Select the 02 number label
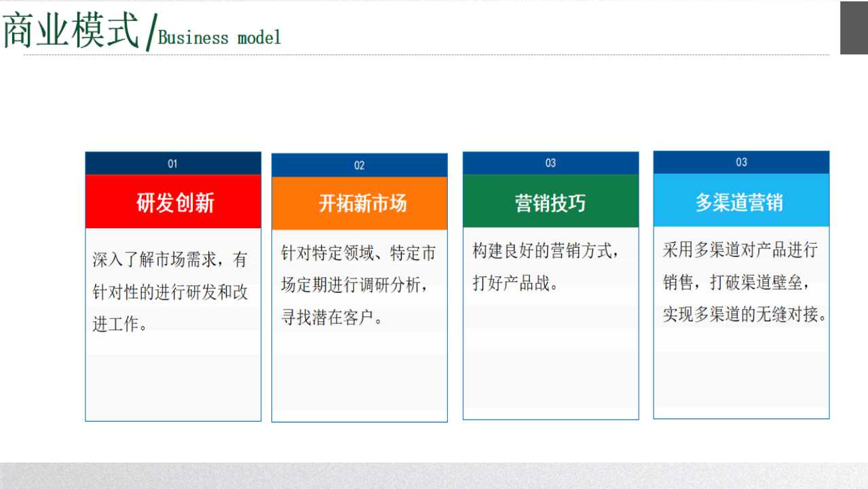Image resolution: width=868 pixels, height=489 pixels. (x=359, y=165)
